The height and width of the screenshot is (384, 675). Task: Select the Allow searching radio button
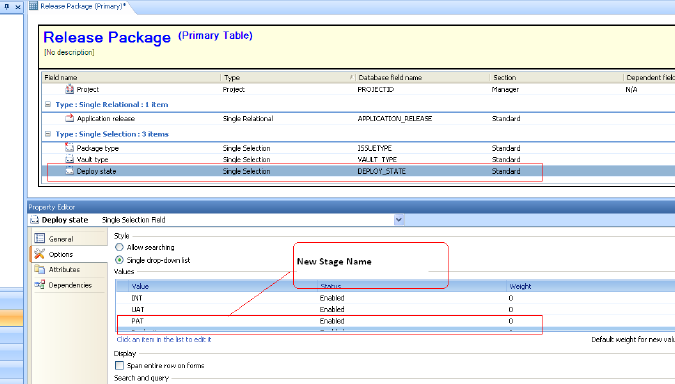119,247
